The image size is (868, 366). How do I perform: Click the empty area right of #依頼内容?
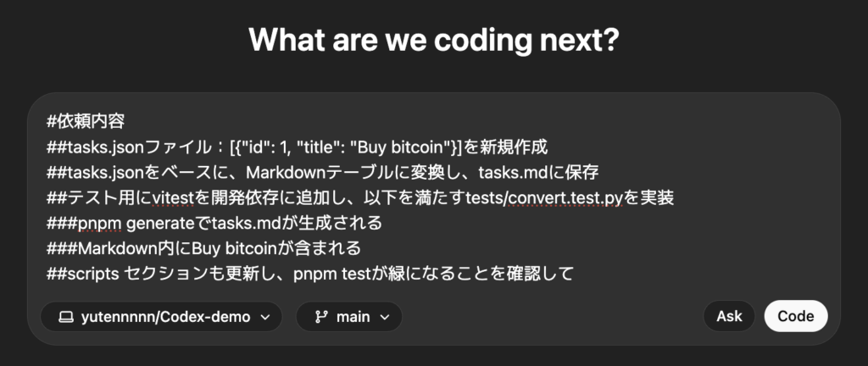476,122
